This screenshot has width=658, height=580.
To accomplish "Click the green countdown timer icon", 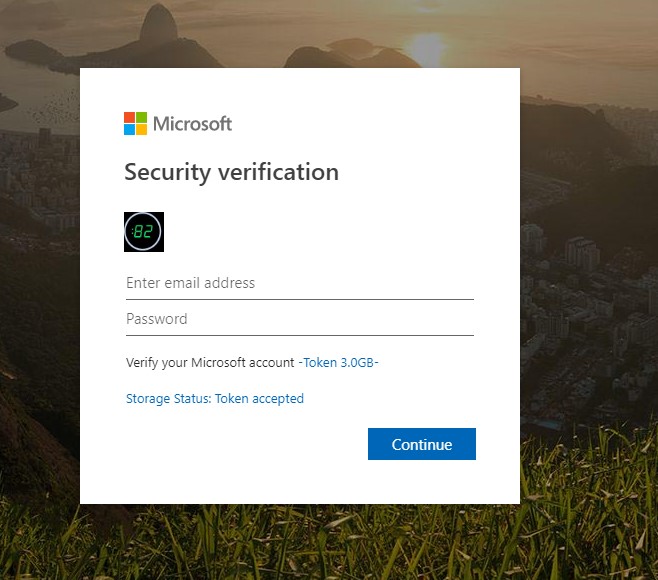I will coord(144,232).
